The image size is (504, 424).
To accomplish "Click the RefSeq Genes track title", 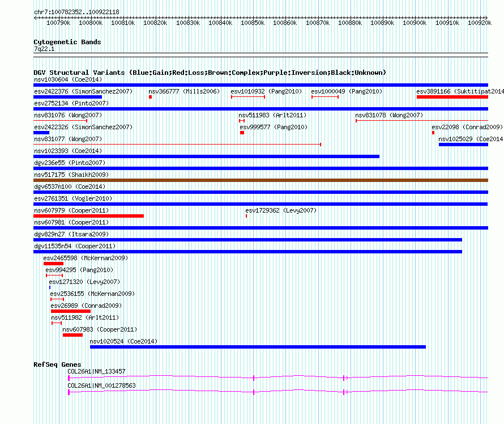I will (x=57, y=364).
